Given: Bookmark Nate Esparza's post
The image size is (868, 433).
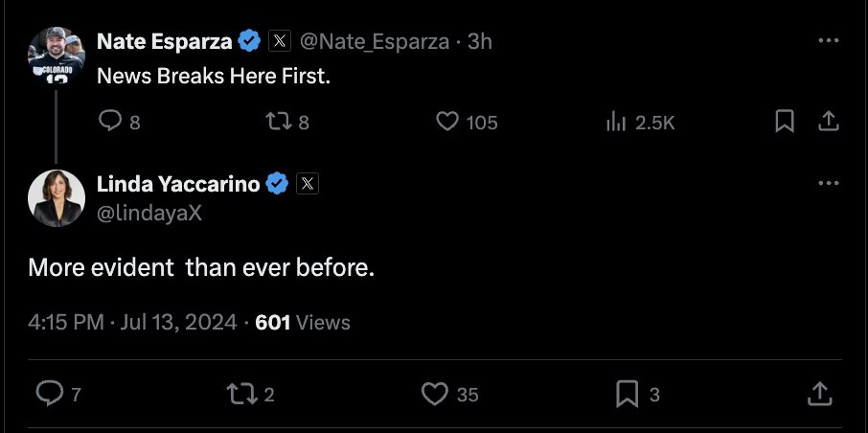Looking at the screenshot, I should click(785, 122).
